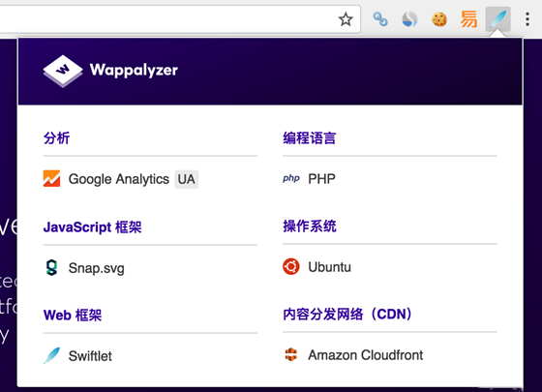This screenshot has height=392, width=542.
Task: Open the cookie extension icon
Action: [x=439, y=19]
